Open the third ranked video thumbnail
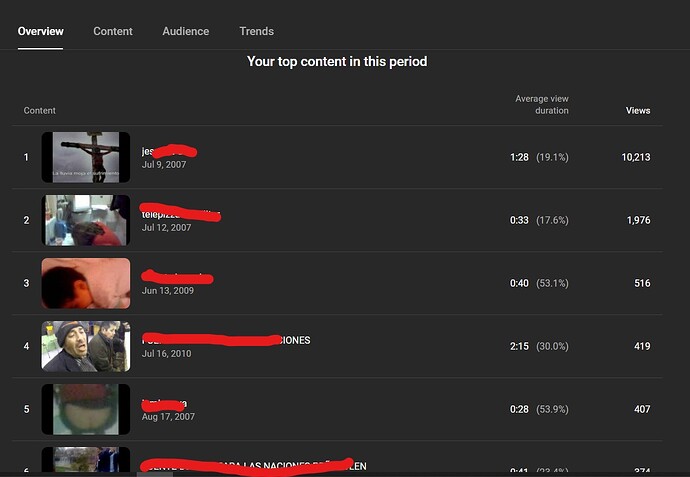The width and height of the screenshot is (690, 477). tap(86, 283)
